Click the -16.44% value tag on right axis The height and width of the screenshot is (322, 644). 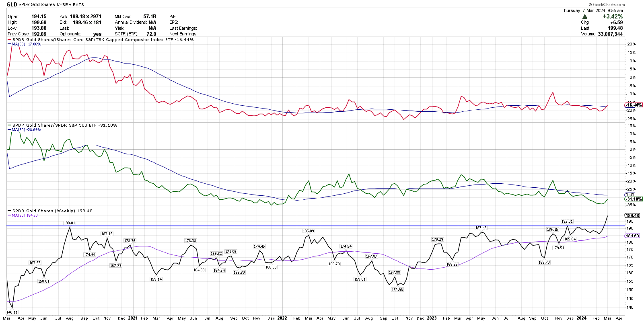coord(634,105)
